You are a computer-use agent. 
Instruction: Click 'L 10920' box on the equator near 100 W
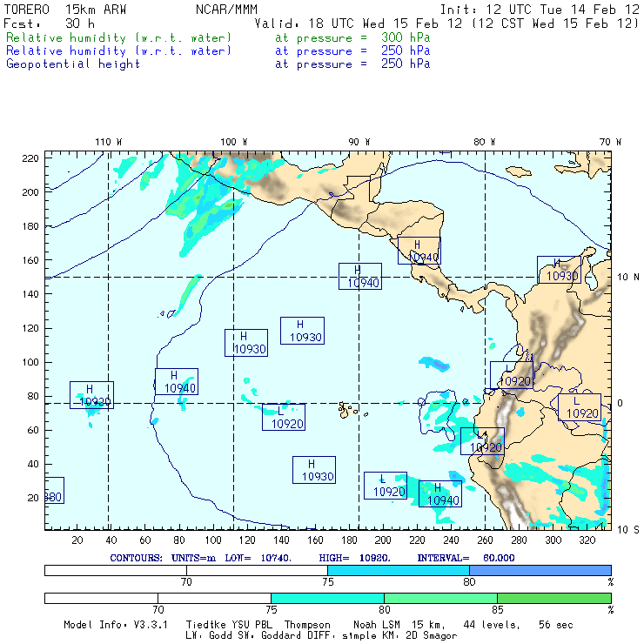284,417
